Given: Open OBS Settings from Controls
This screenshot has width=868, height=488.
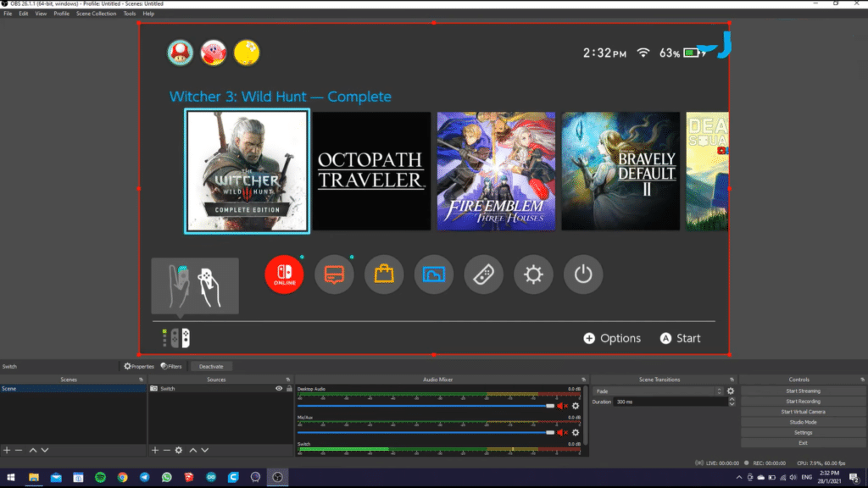Looking at the screenshot, I should point(804,433).
